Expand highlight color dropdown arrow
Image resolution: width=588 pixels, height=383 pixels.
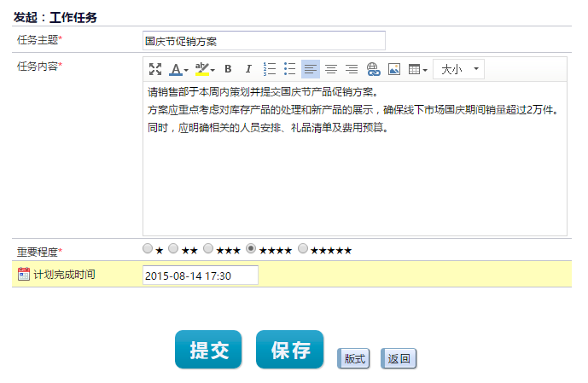click(212, 70)
